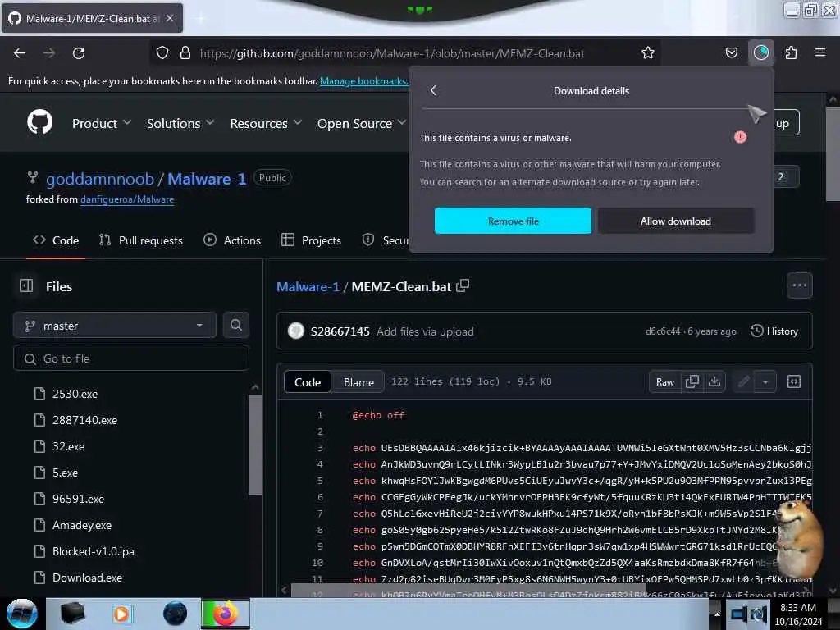Image resolution: width=840 pixels, height=630 pixels.
Task: Click the Go to file search field
Action: (131, 358)
